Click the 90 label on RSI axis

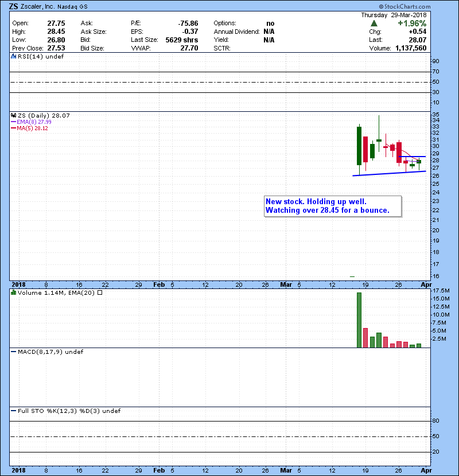pos(435,61)
